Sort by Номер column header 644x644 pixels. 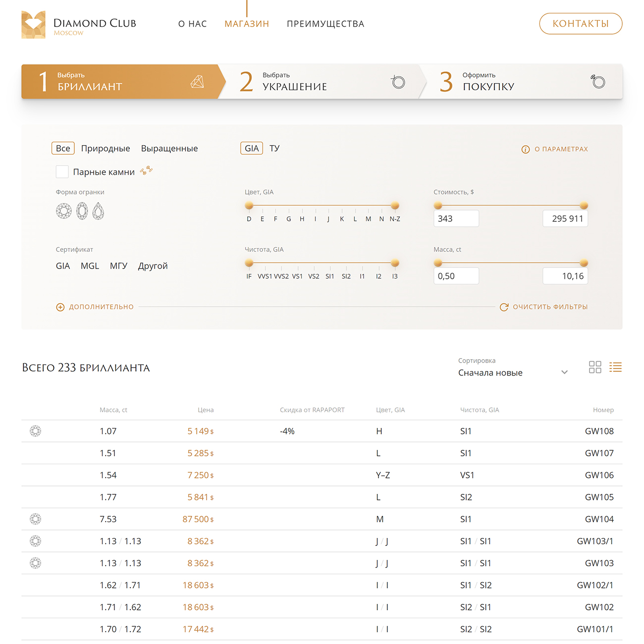coord(603,410)
